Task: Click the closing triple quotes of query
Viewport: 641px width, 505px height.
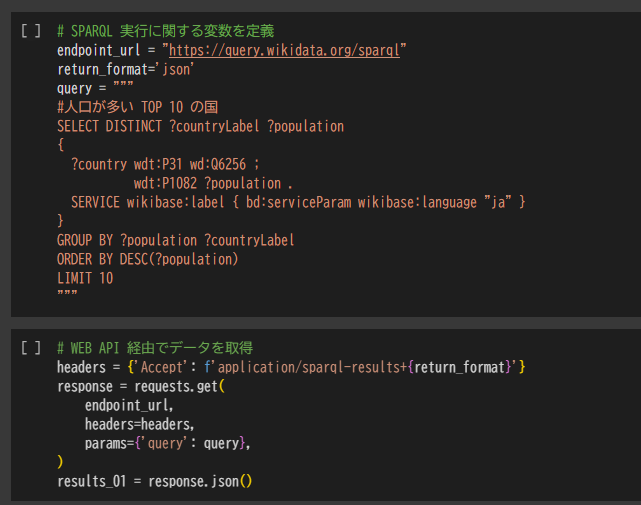Action: (67, 293)
